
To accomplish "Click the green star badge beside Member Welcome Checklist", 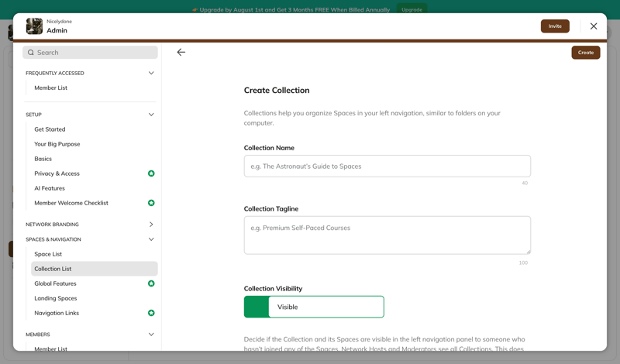I will [151, 203].
